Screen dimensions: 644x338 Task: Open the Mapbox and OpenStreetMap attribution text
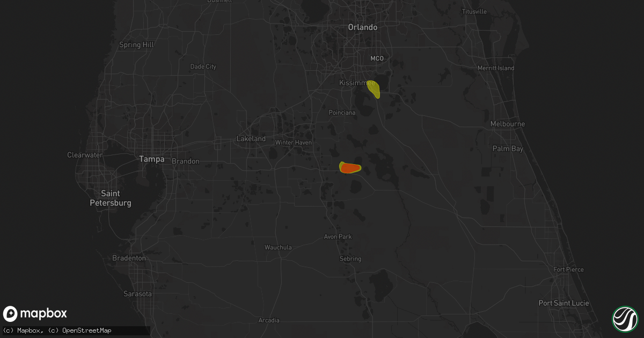pyautogui.click(x=56, y=330)
